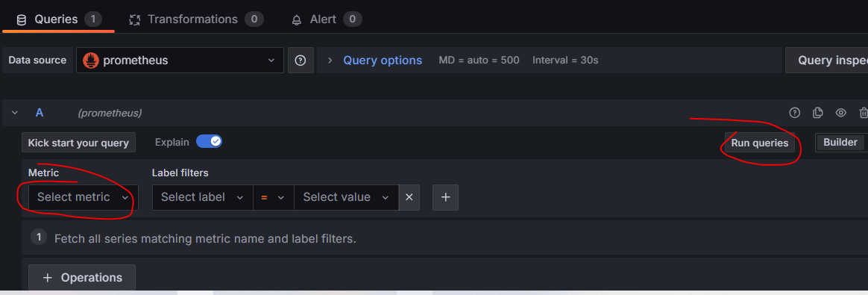Open the Queries tab
The width and height of the screenshot is (868, 295).
(58, 19)
